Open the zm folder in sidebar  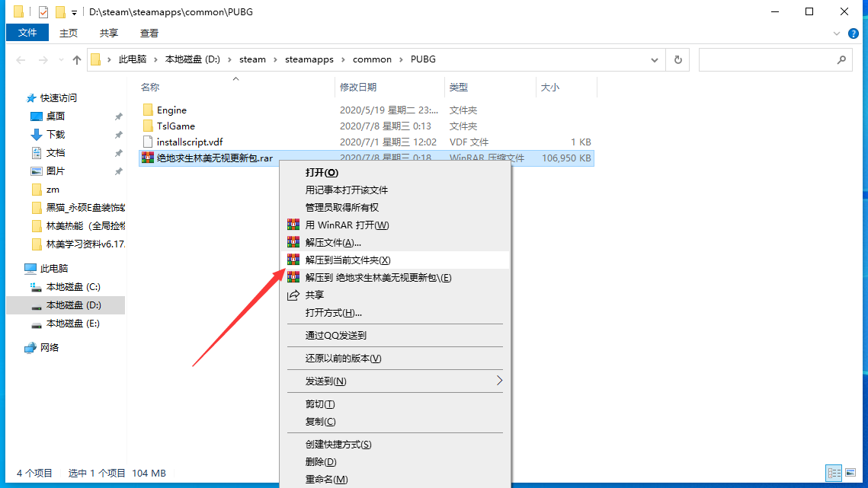pyautogui.click(x=53, y=190)
